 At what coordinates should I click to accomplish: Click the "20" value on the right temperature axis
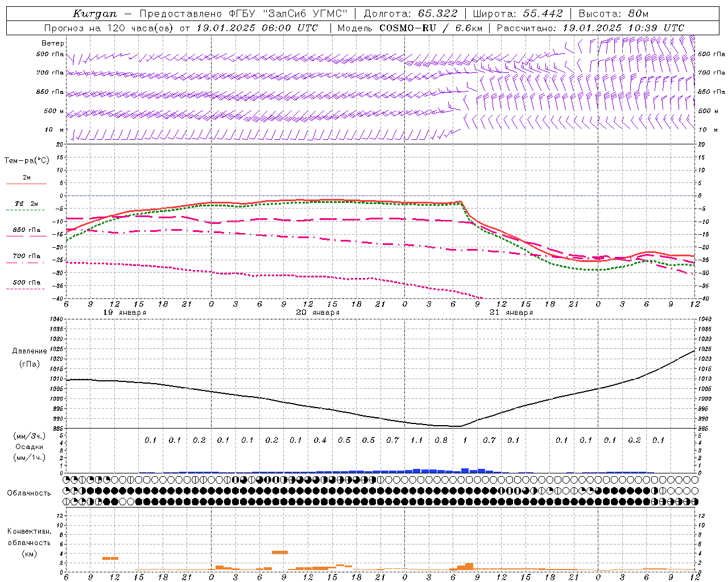click(x=701, y=144)
